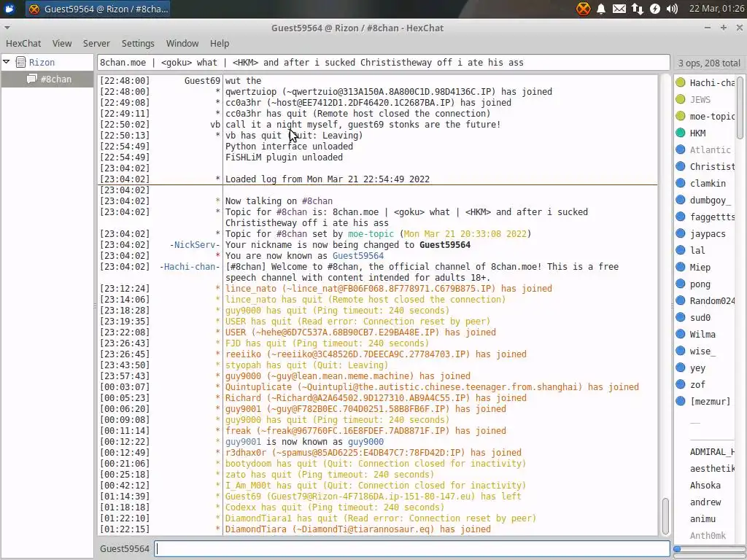Image resolution: width=747 pixels, height=560 pixels.
Task: Click the blue dot next to Miep
Action: 681,267
